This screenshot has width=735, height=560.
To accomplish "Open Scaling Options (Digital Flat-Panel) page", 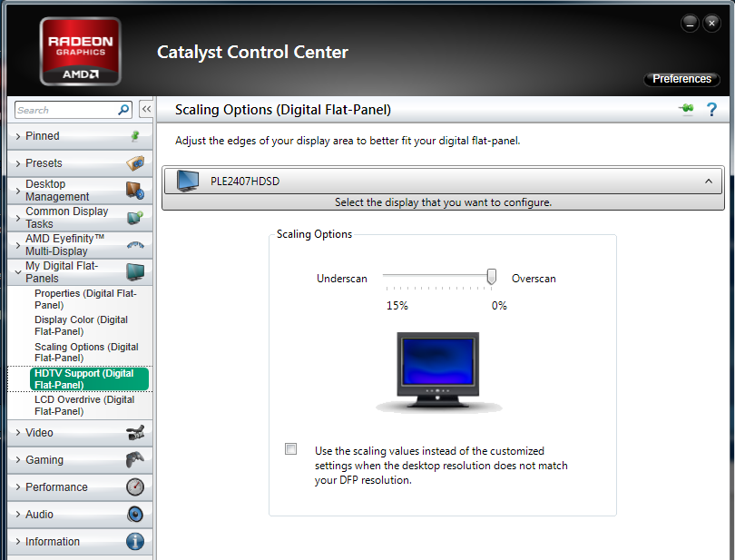I will tap(86, 352).
